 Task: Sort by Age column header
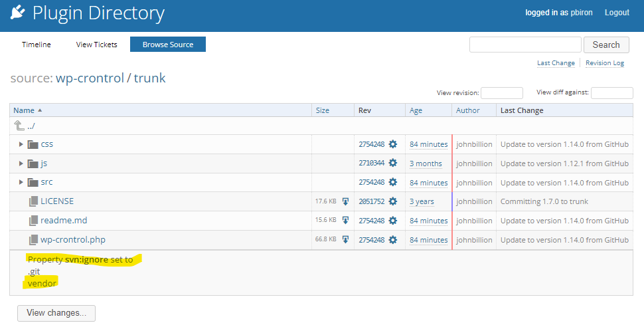coord(416,110)
